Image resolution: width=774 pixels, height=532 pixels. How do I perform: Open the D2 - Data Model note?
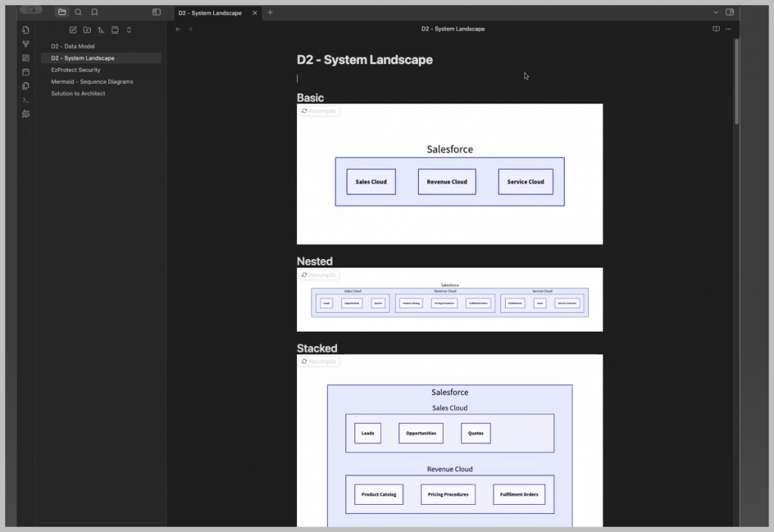click(x=101, y=46)
